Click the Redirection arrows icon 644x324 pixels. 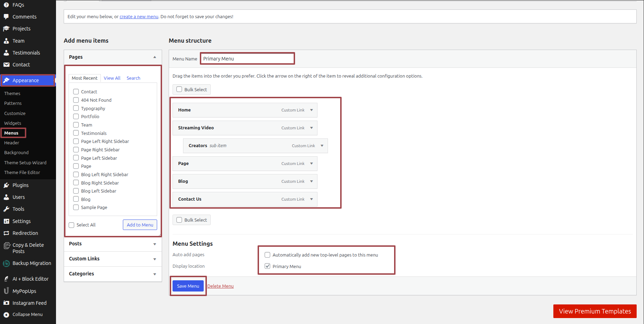click(6, 233)
